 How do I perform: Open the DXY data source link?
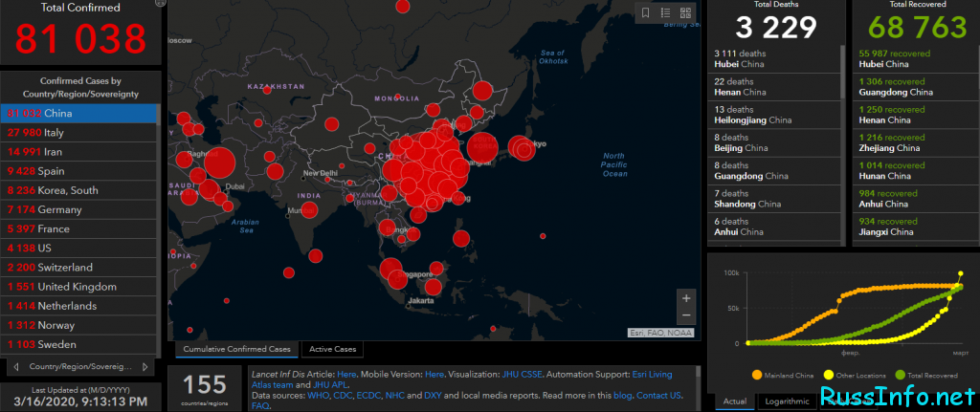(x=433, y=396)
